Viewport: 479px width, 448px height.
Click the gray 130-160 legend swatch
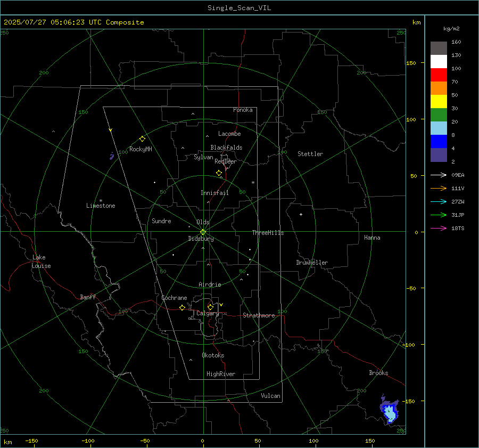[439, 48]
